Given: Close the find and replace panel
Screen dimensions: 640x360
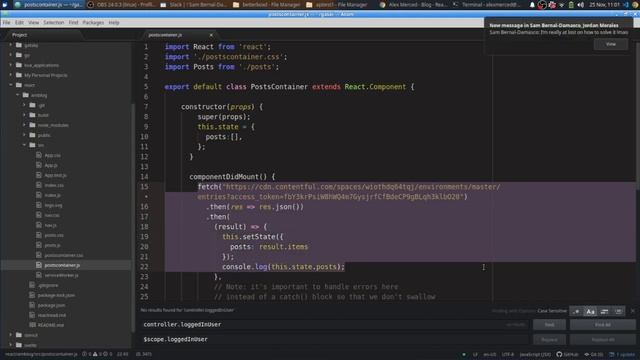Looking at the screenshot, I should click(633, 311).
